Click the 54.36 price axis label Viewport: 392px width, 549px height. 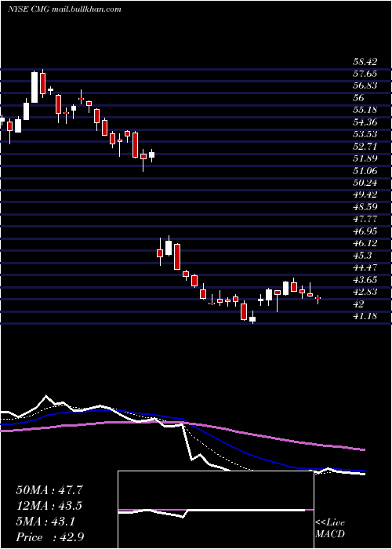click(x=365, y=122)
